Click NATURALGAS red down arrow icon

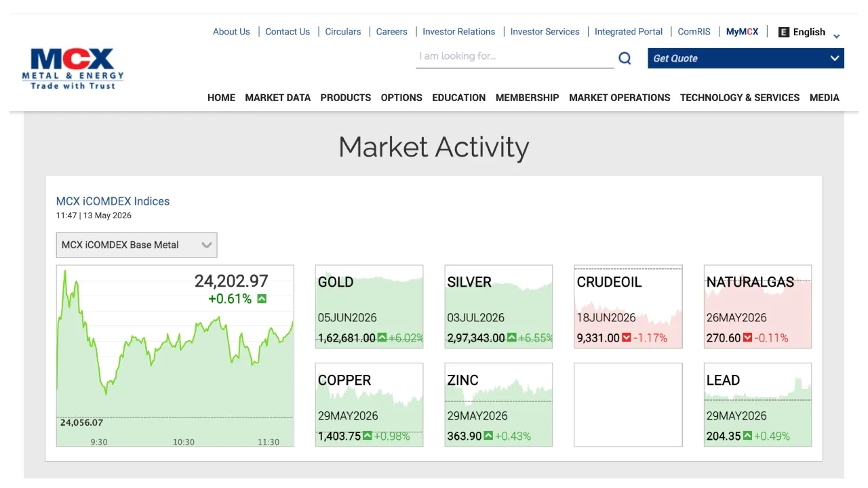pos(747,338)
